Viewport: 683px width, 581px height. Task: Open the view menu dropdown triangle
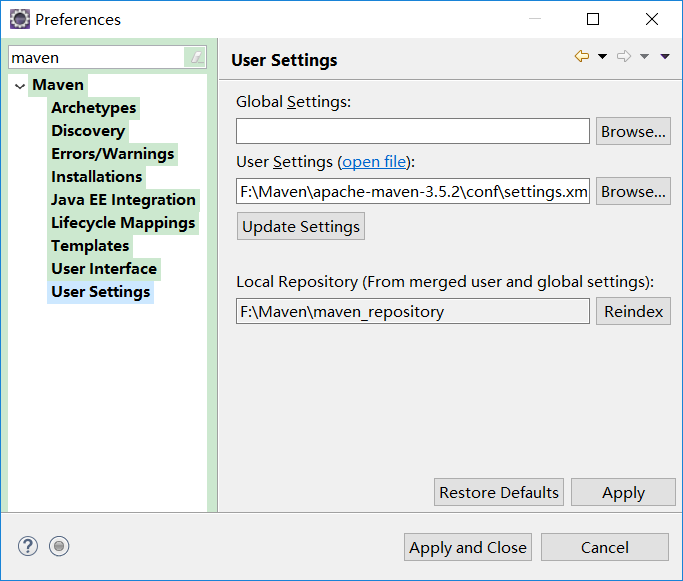665,57
